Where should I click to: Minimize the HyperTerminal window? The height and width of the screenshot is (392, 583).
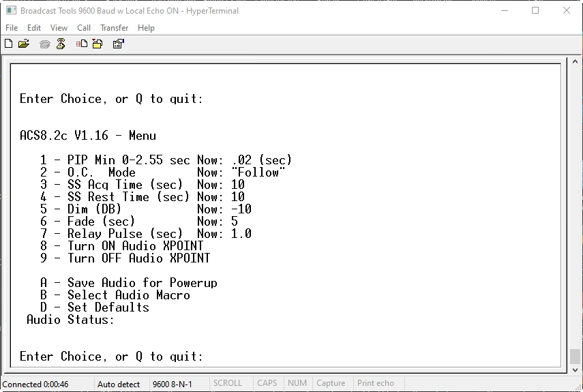(x=505, y=10)
